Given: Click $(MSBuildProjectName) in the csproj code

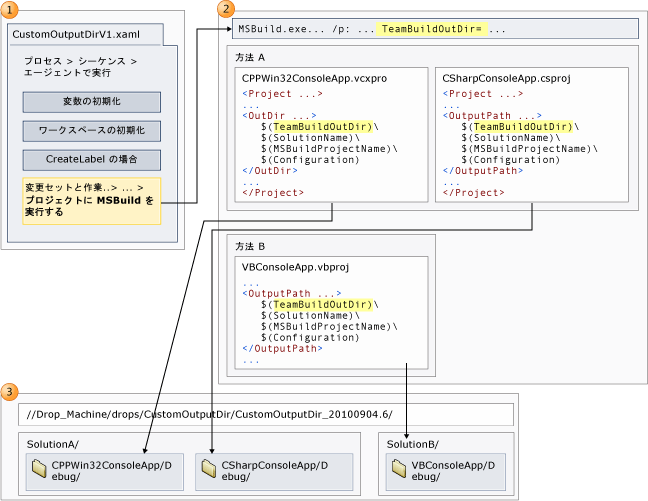Looking at the screenshot, I should (x=526, y=149).
